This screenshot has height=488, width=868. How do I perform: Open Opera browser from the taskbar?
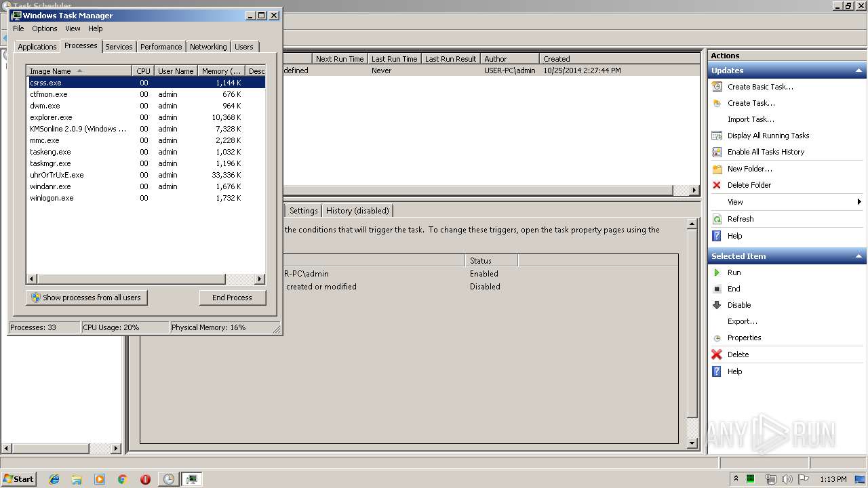click(x=145, y=479)
